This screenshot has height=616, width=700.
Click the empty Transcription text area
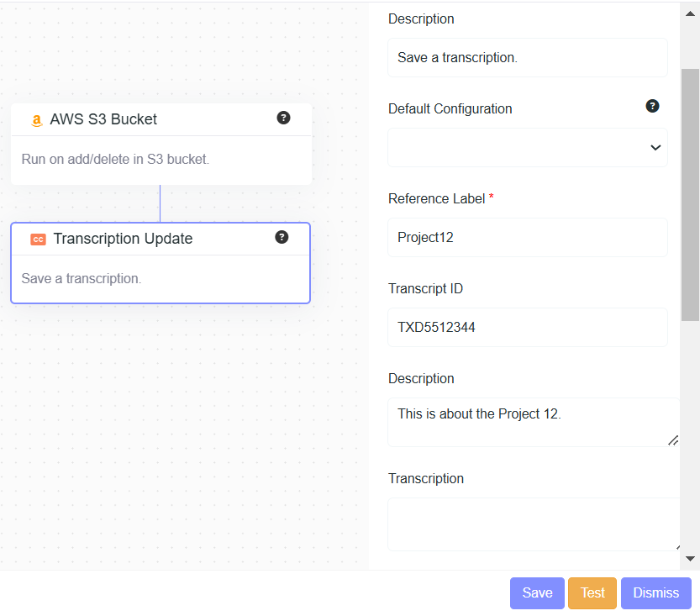(x=529, y=524)
